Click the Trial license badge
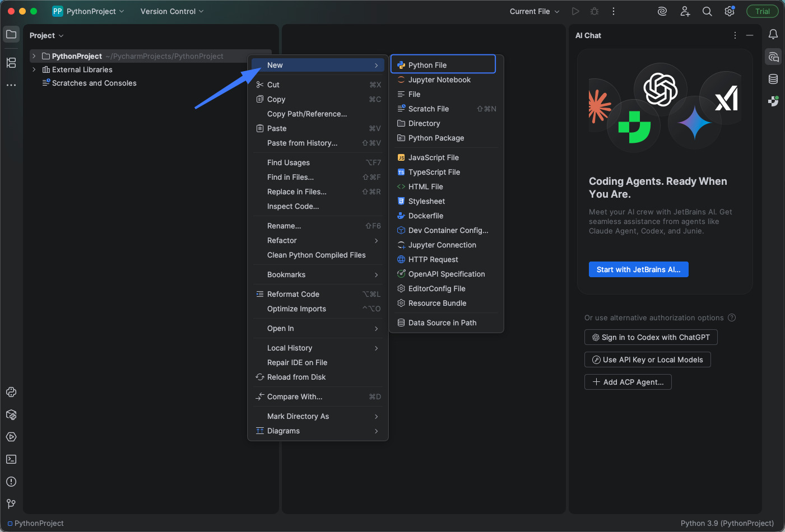The width and height of the screenshot is (785, 532). (x=762, y=11)
